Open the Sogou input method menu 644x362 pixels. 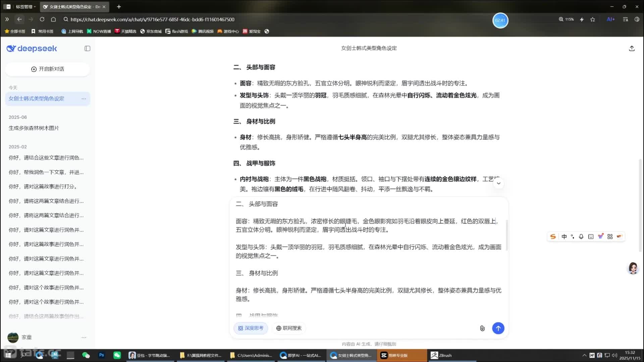coord(552,236)
